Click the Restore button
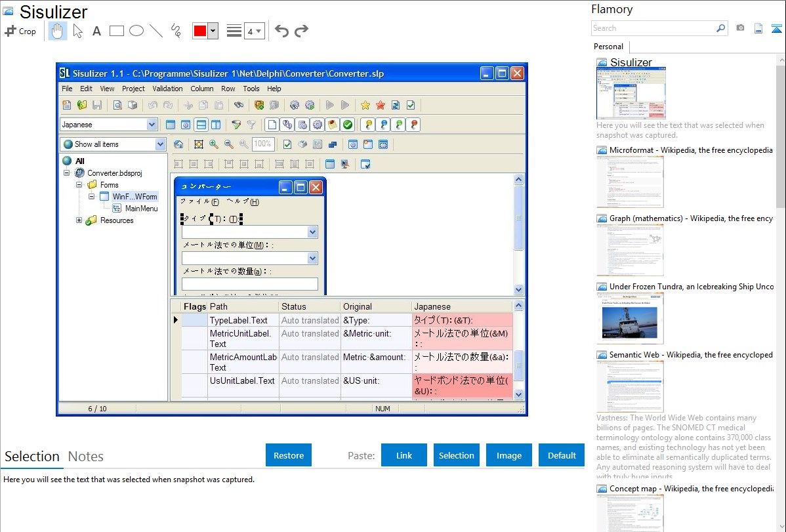Image resolution: width=786 pixels, height=532 pixels. pos(289,455)
